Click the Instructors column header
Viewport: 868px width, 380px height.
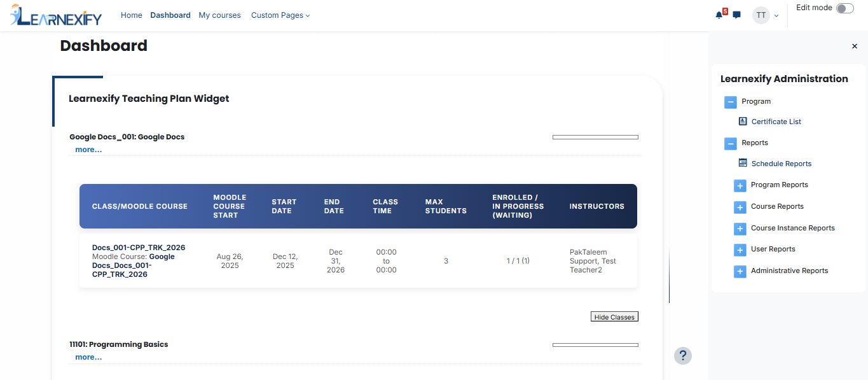(597, 206)
